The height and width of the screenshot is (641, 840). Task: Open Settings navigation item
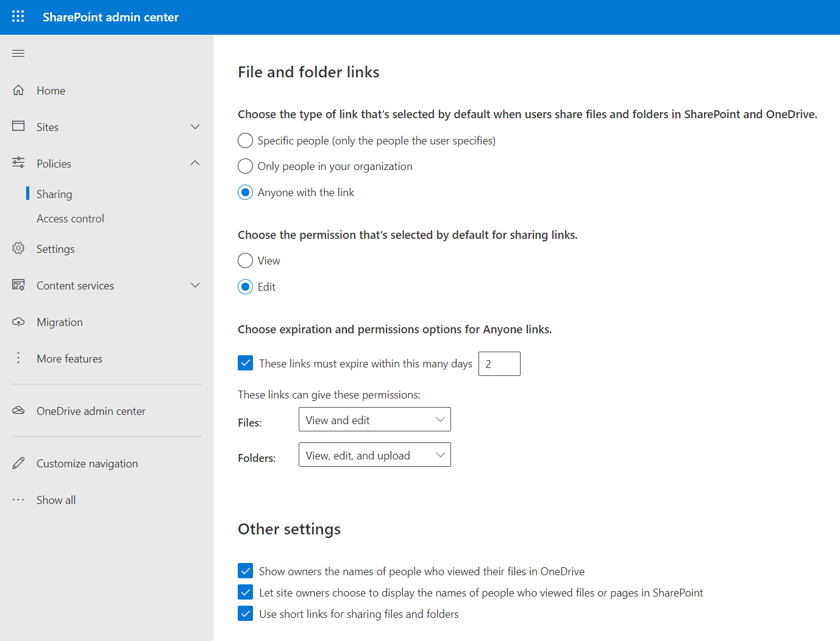tap(55, 249)
